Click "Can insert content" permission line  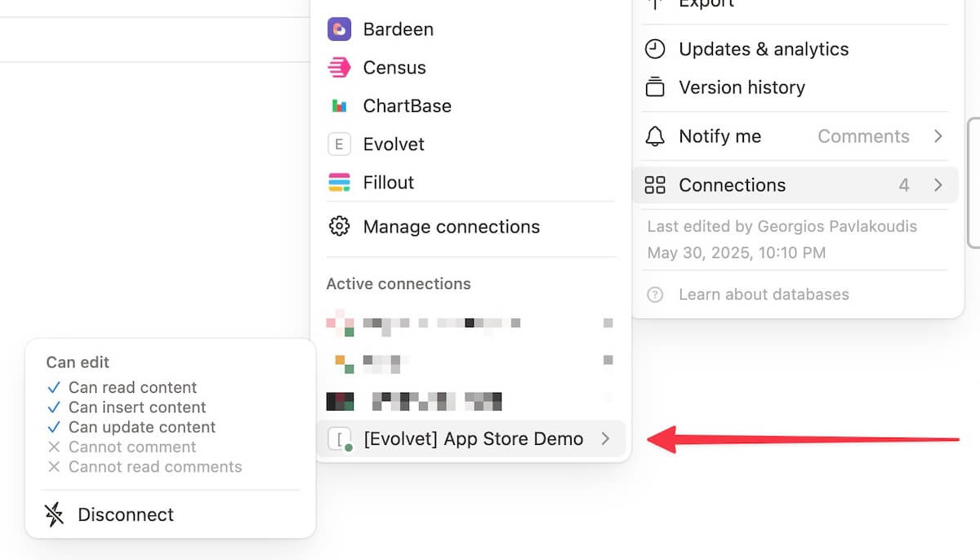(x=137, y=407)
